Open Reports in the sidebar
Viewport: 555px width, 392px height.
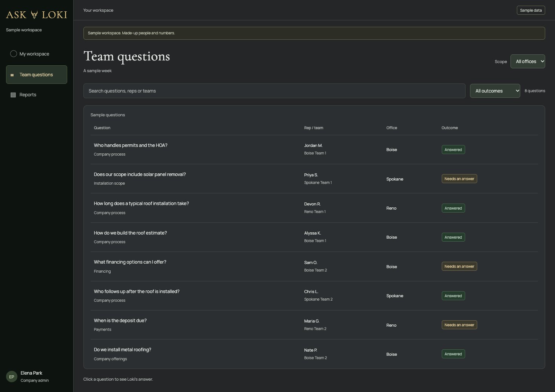[37, 95]
